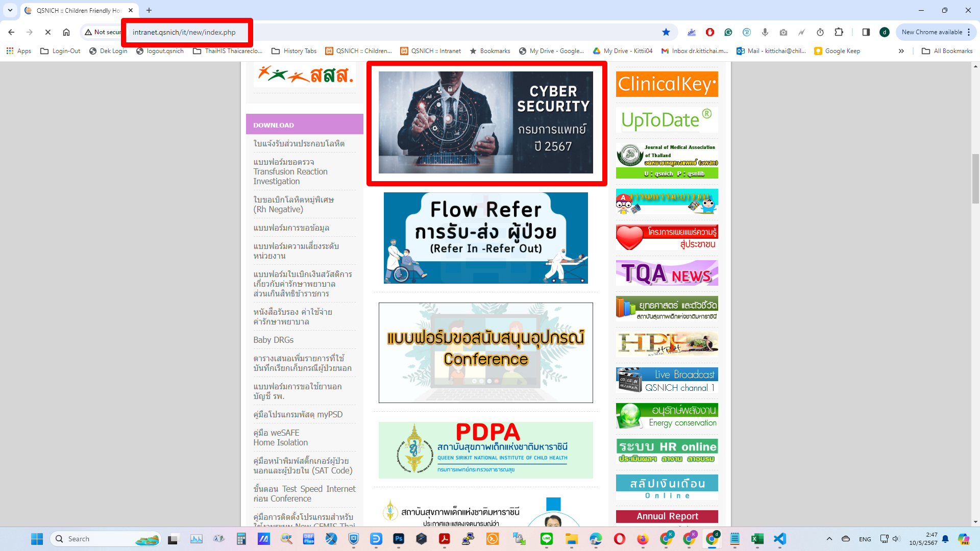Stop page loading with the X button

[x=47, y=32]
